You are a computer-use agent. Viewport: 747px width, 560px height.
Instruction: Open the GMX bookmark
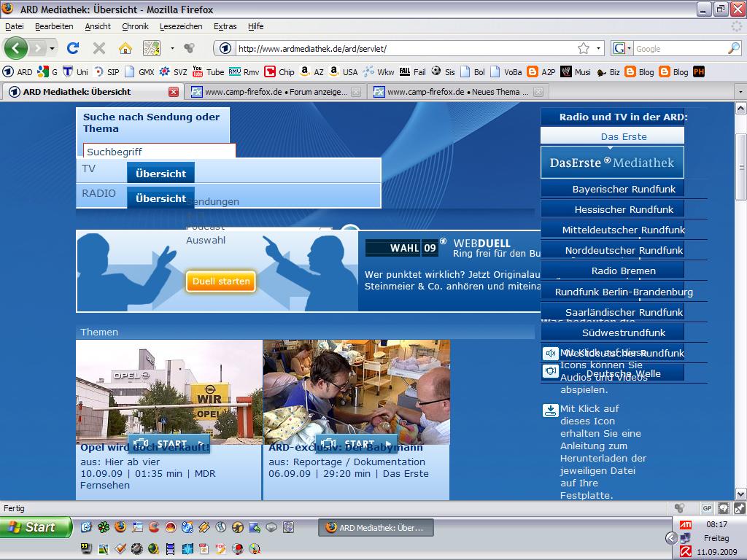[x=139, y=72]
